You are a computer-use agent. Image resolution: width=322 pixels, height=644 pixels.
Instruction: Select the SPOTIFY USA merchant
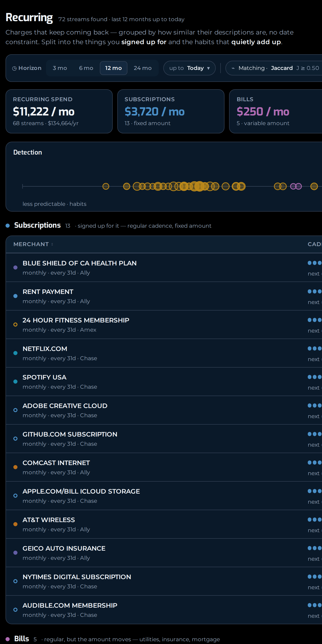click(x=44, y=377)
